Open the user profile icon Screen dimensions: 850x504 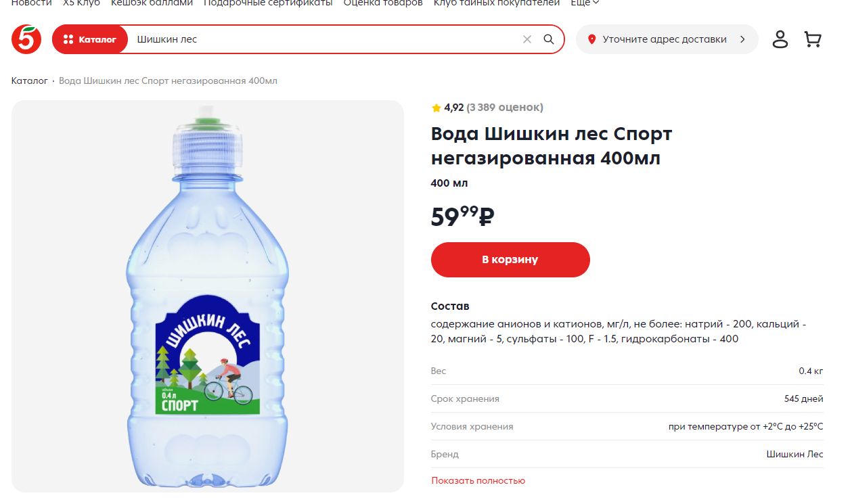click(x=780, y=39)
